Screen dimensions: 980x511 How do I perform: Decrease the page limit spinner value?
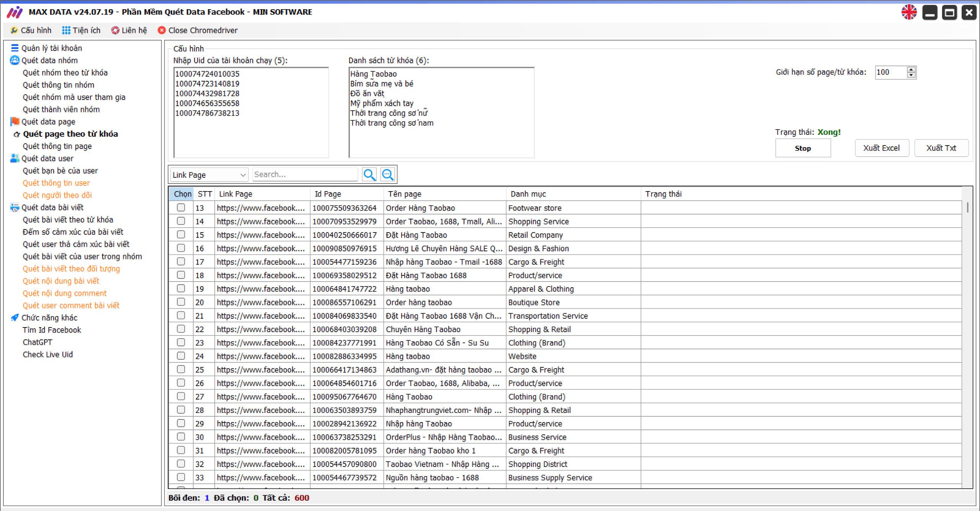pyautogui.click(x=911, y=75)
